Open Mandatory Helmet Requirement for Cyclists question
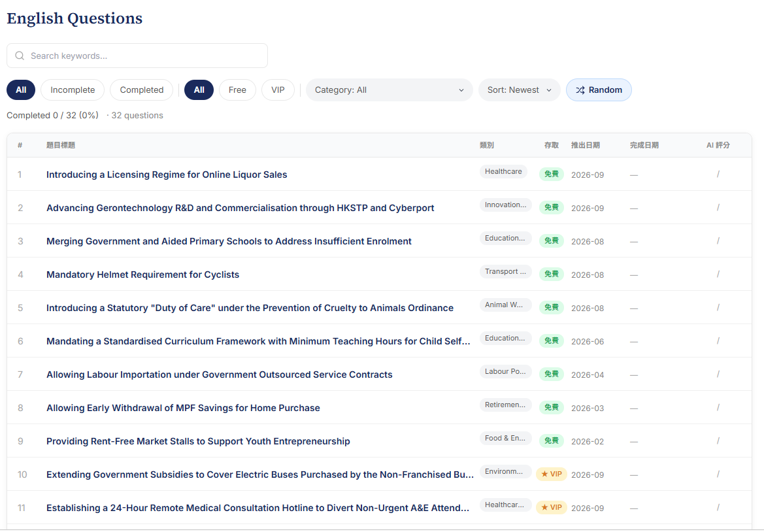 point(142,274)
